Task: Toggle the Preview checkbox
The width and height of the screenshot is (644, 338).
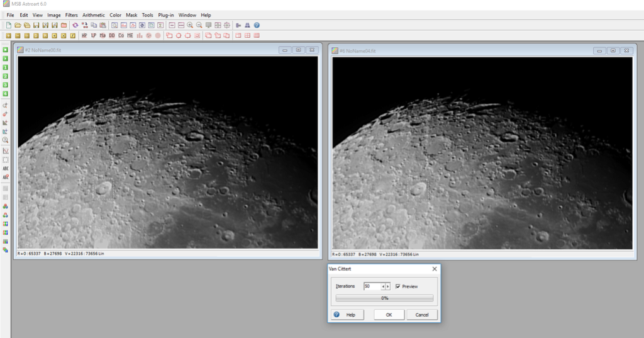Action: 397,286
